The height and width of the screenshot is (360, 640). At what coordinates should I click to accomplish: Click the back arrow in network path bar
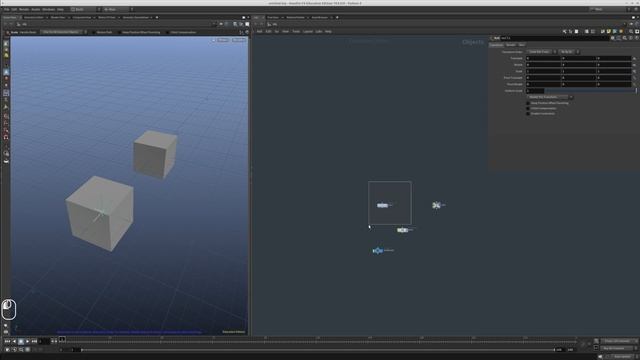pos(256,24)
